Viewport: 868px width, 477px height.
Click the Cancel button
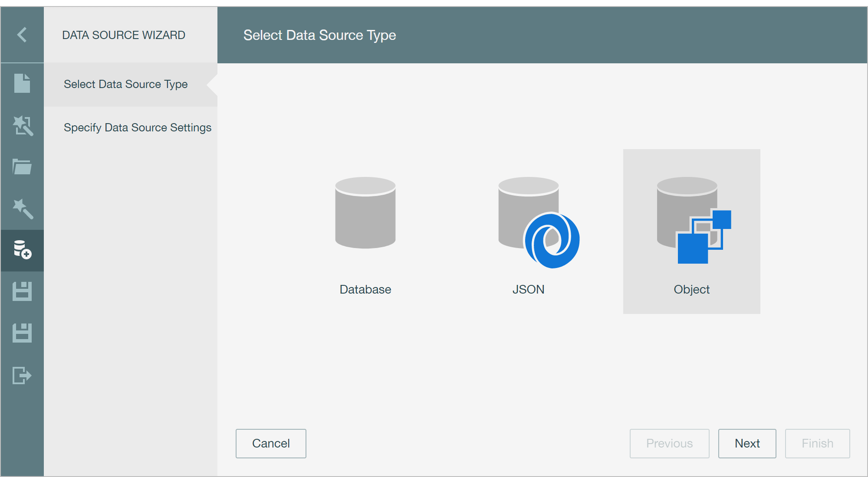271,443
